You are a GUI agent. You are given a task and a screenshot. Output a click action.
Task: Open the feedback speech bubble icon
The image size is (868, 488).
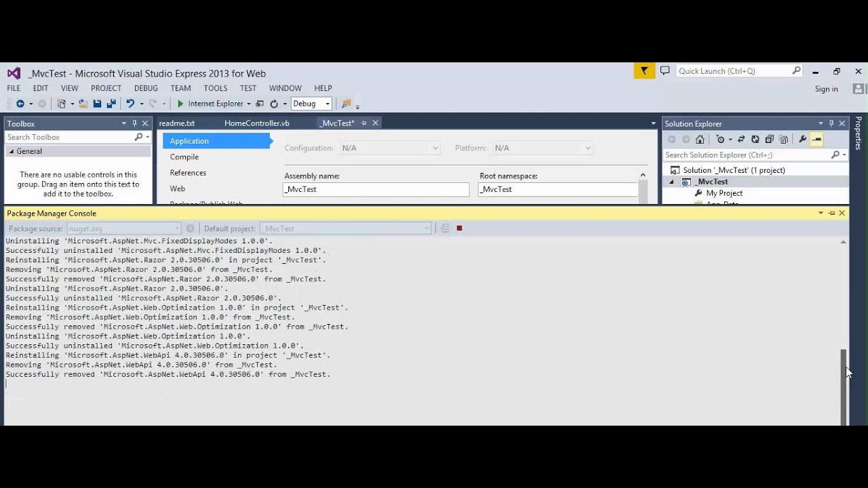click(x=665, y=70)
